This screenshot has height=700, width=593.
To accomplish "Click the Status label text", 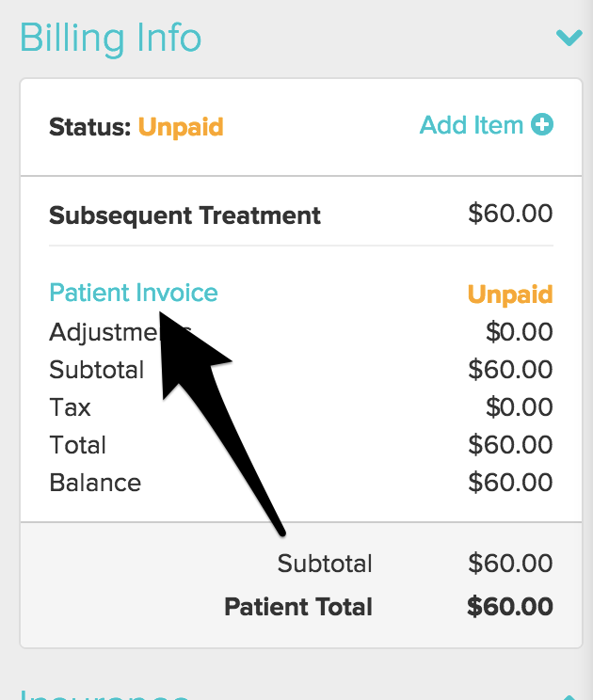I will point(90,127).
